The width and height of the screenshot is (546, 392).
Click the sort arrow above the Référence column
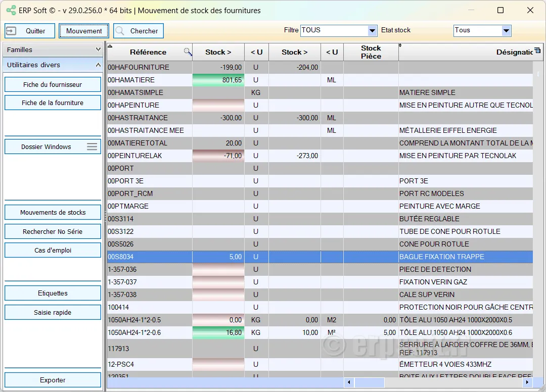(110, 46)
